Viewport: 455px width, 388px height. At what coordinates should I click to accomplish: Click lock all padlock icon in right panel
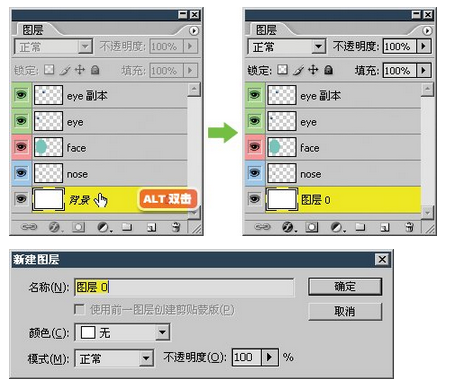[x=329, y=70]
